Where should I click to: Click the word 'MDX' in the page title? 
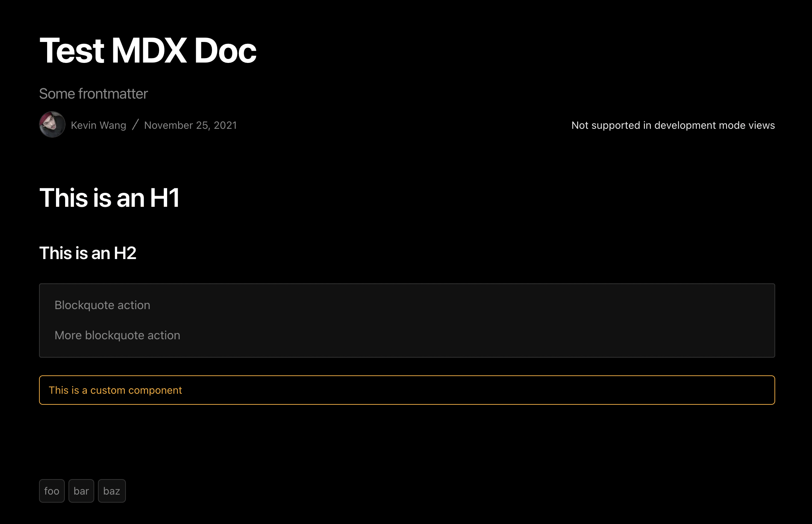tap(149, 51)
